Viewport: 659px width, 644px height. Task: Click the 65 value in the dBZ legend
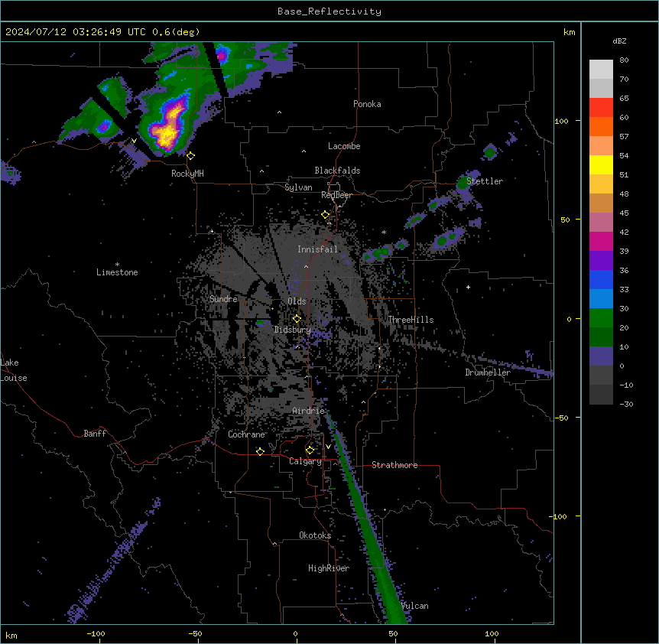point(624,99)
